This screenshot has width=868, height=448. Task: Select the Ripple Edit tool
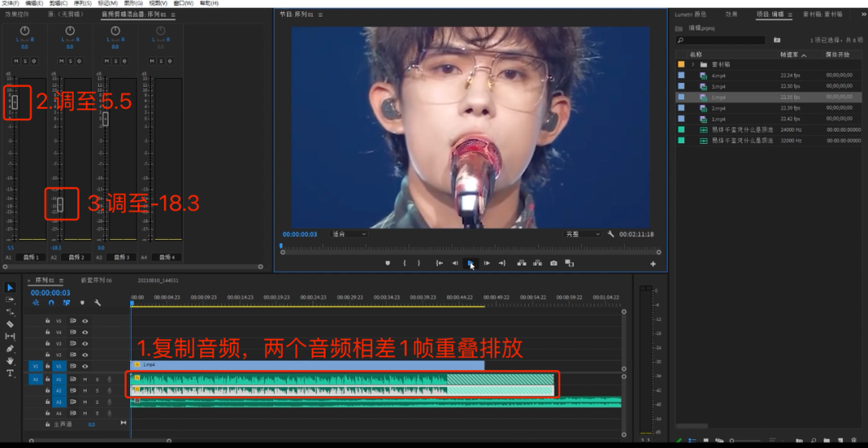10,312
